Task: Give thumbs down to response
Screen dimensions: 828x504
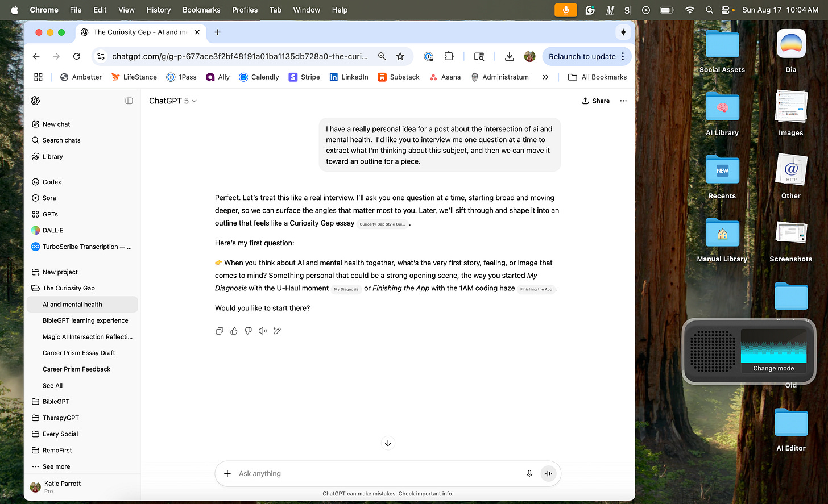Action: [x=248, y=331]
